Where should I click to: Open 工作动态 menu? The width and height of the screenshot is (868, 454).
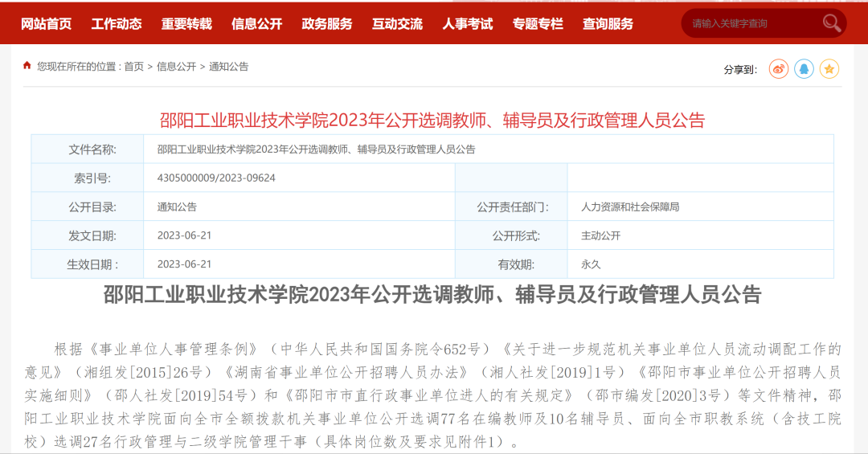(117, 24)
